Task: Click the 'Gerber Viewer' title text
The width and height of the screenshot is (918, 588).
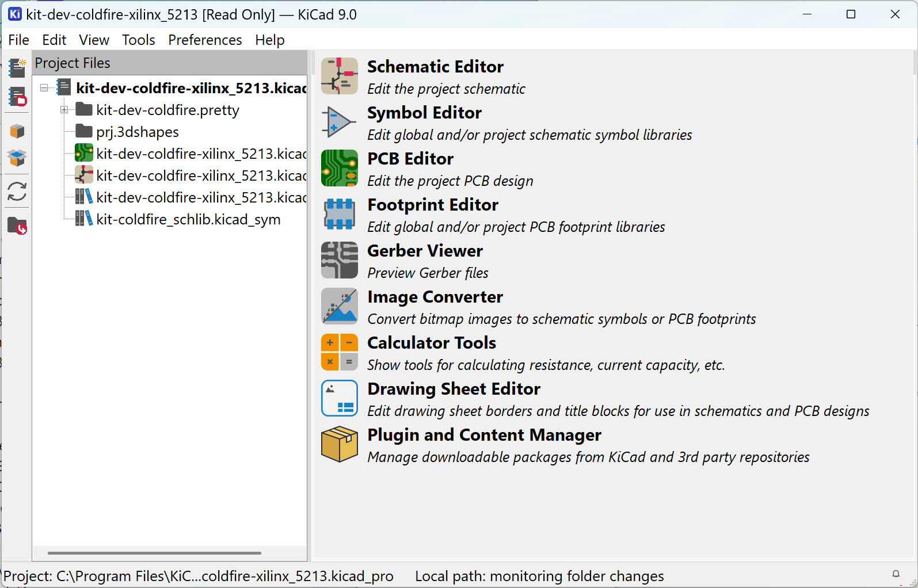Action: coord(425,251)
